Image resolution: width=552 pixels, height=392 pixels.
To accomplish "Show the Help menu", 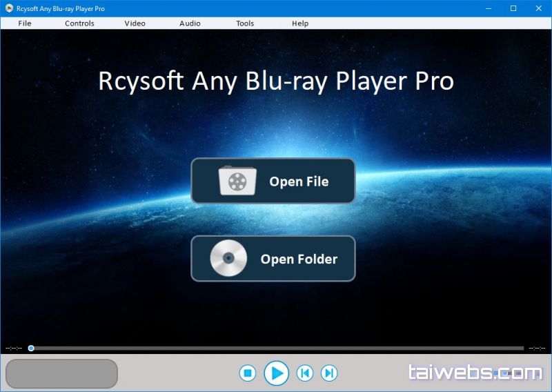I will click(300, 23).
